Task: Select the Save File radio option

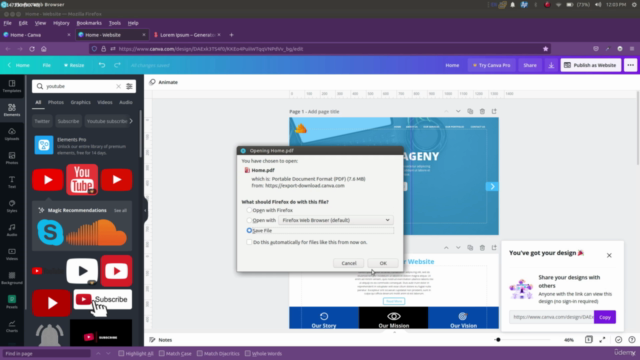Action: coord(249,230)
